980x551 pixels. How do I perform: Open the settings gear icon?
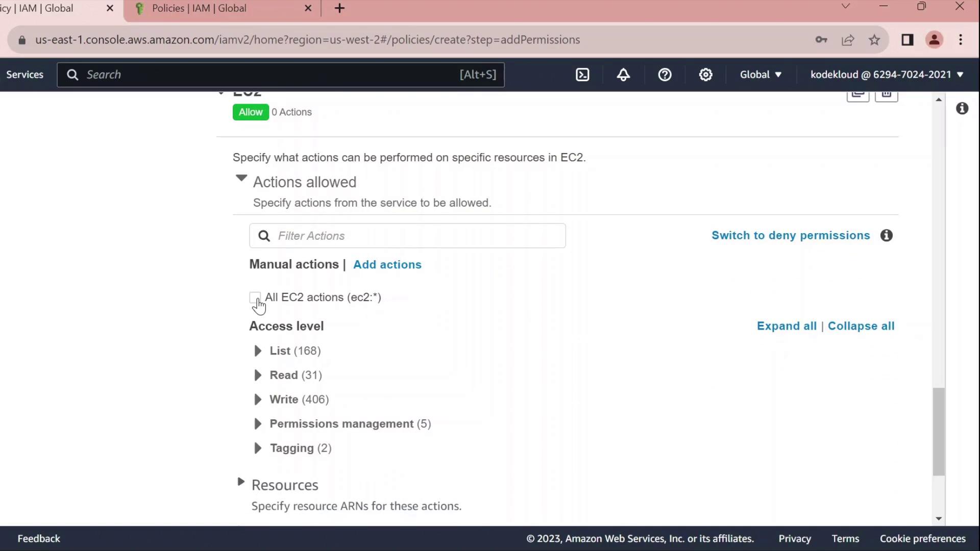tap(705, 74)
